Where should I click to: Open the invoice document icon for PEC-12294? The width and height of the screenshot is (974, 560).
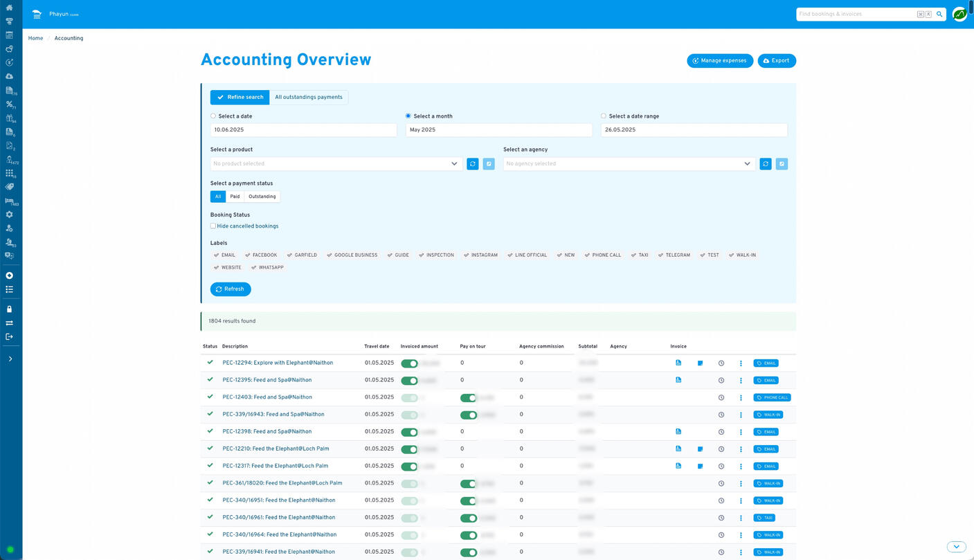679,363
